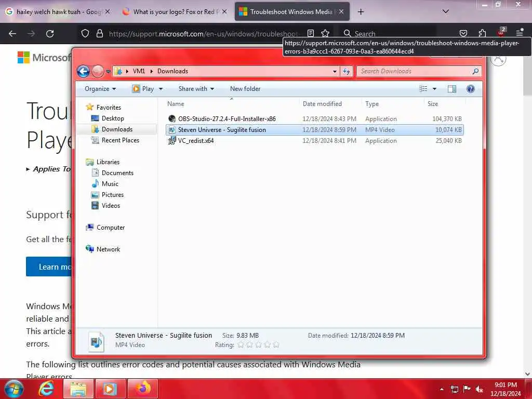Bookmark this page with star icon
532x399 pixels.
pyautogui.click(x=325, y=33)
